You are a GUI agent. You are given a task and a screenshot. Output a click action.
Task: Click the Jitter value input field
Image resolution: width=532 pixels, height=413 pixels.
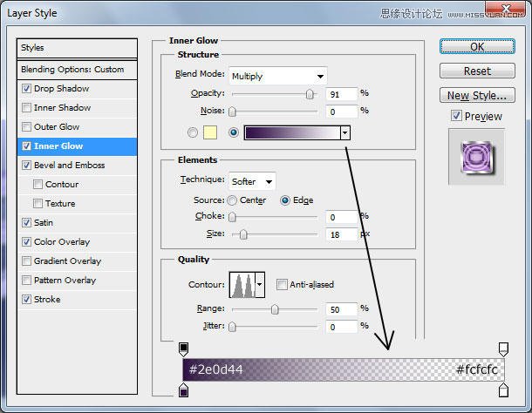point(342,327)
